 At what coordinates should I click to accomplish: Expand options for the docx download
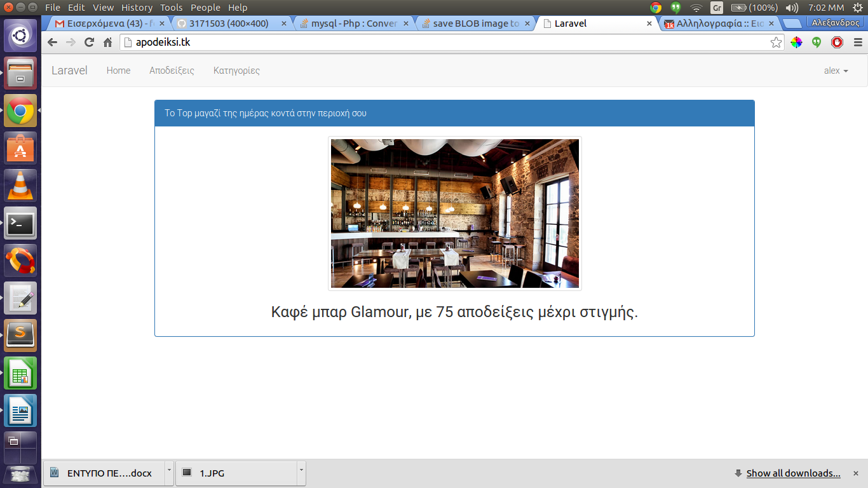[168, 473]
